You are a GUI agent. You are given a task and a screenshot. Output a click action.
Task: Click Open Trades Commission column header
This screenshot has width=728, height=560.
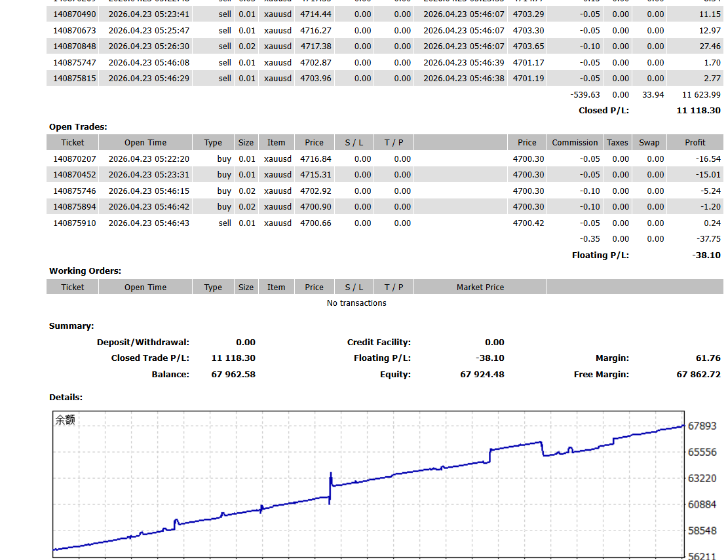tap(575, 143)
